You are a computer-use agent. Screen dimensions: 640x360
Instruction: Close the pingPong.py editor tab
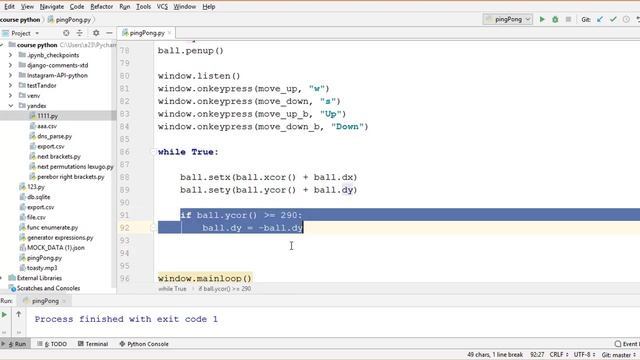[169, 33]
